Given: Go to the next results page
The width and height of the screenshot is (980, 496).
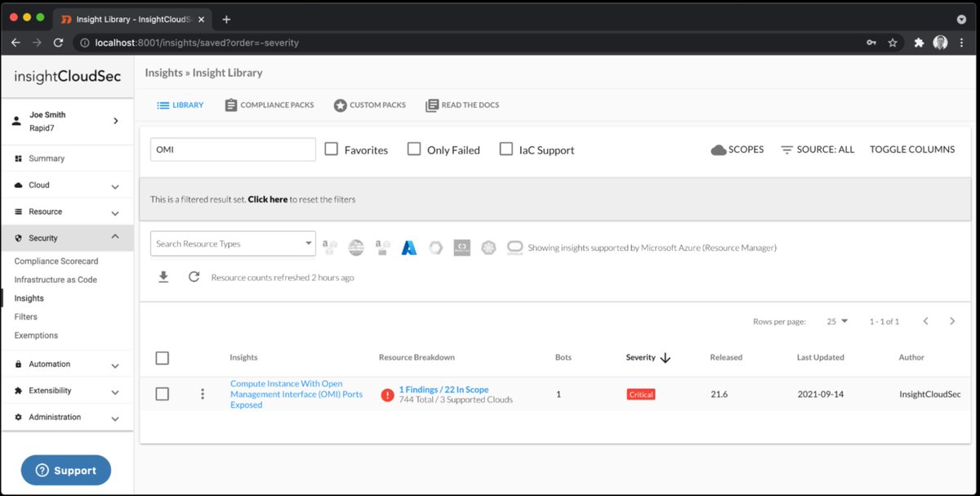Looking at the screenshot, I should (952, 321).
